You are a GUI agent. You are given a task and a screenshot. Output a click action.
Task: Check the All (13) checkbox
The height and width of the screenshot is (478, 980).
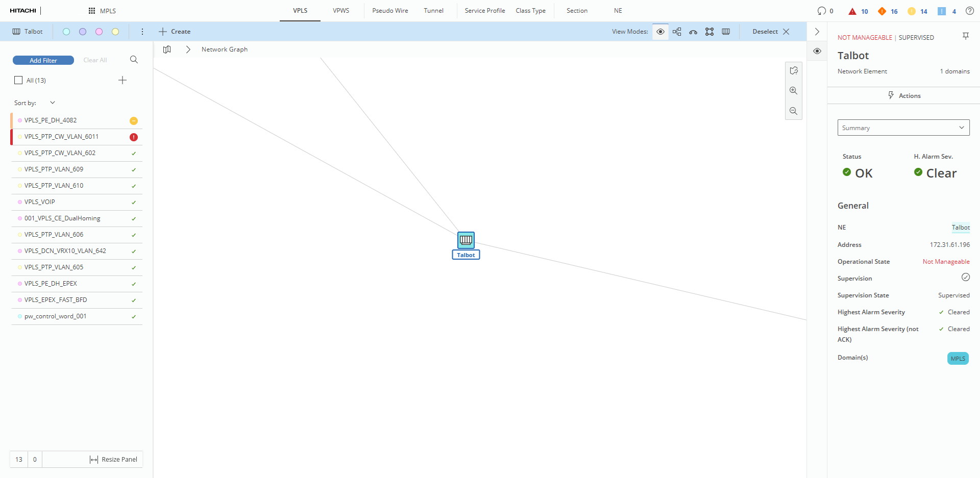pos(19,80)
